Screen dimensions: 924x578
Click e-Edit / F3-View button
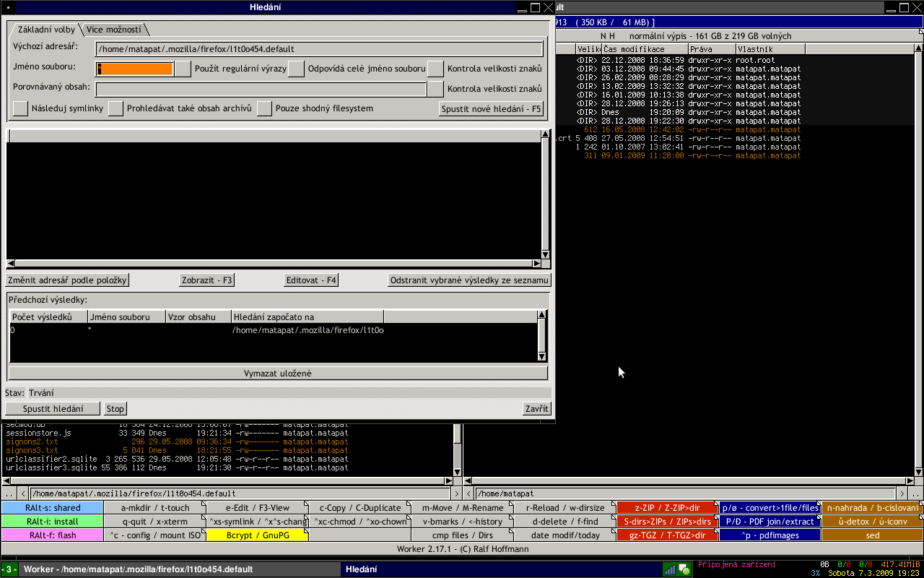pos(258,508)
